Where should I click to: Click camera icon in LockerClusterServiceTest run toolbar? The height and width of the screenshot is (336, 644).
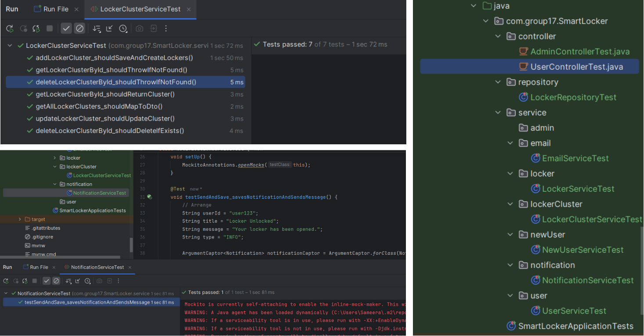(x=139, y=29)
